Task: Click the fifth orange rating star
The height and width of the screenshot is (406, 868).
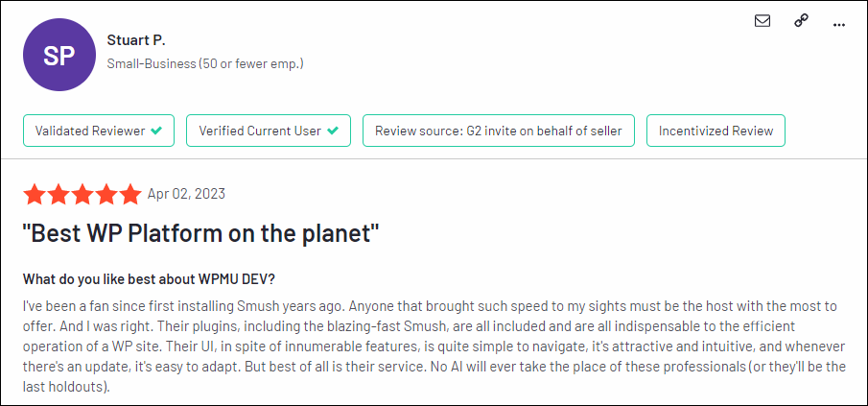Action: [x=130, y=195]
